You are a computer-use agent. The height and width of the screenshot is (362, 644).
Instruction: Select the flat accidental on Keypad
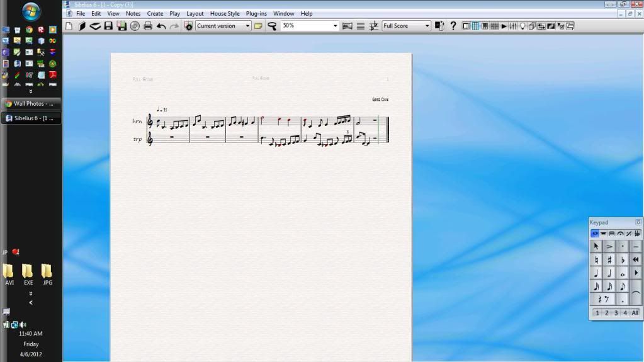[623, 259]
